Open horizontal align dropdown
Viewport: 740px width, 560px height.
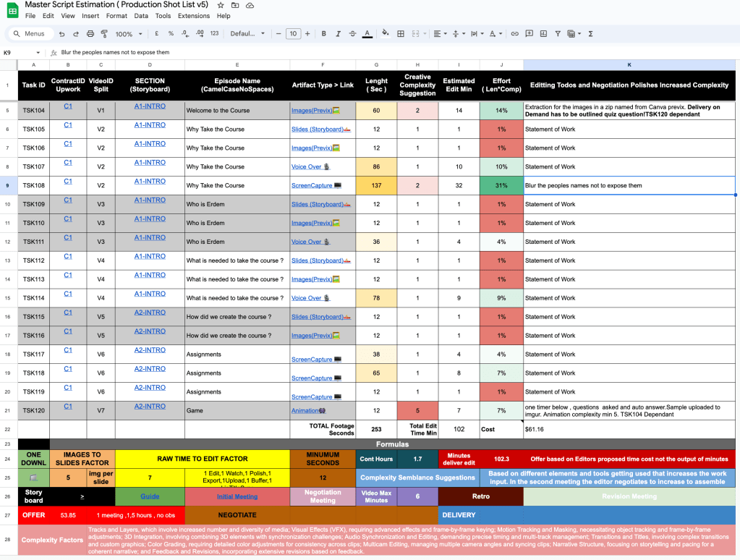pos(440,33)
